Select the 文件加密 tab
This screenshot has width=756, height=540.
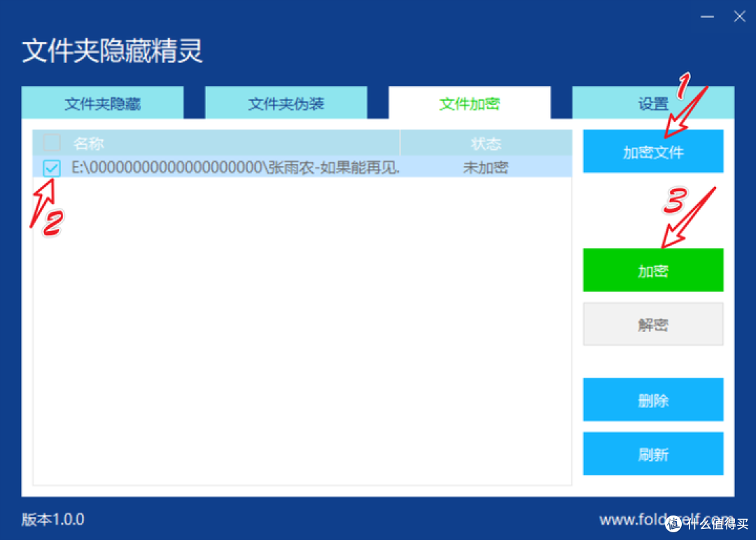[x=469, y=103]
